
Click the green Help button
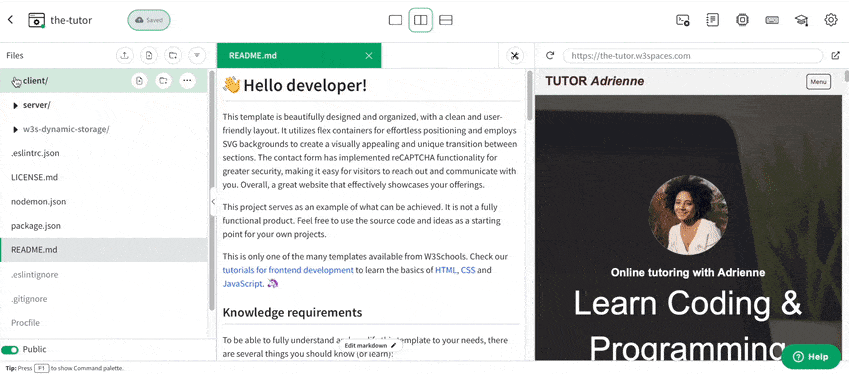coord(811,357)
